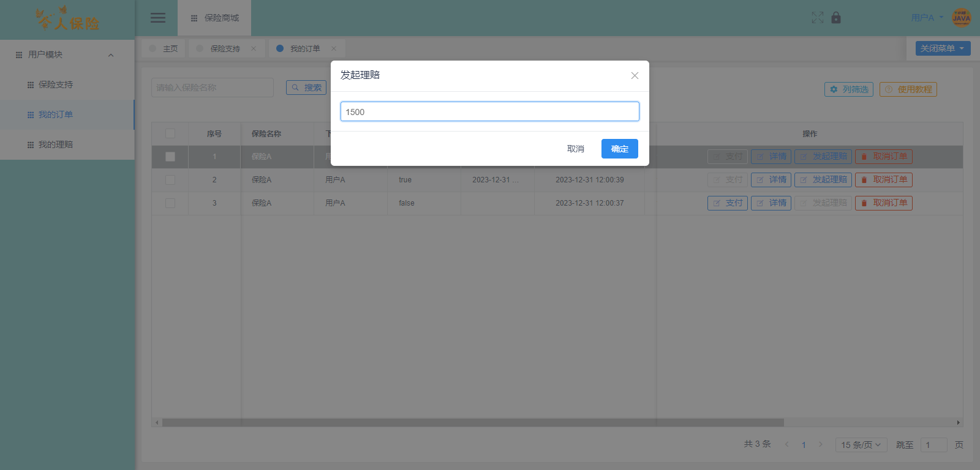Click the lock screen icon
980x470 pixels.
pos(836,18)
